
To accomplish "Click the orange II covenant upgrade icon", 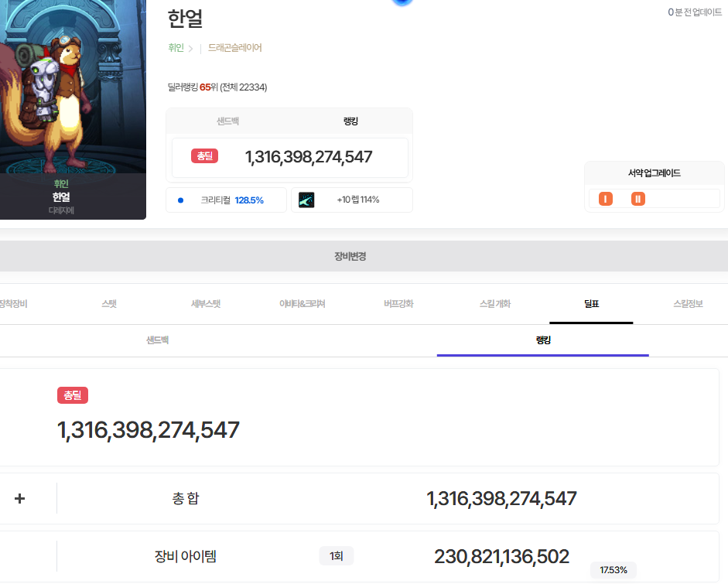I will [638, 199].
